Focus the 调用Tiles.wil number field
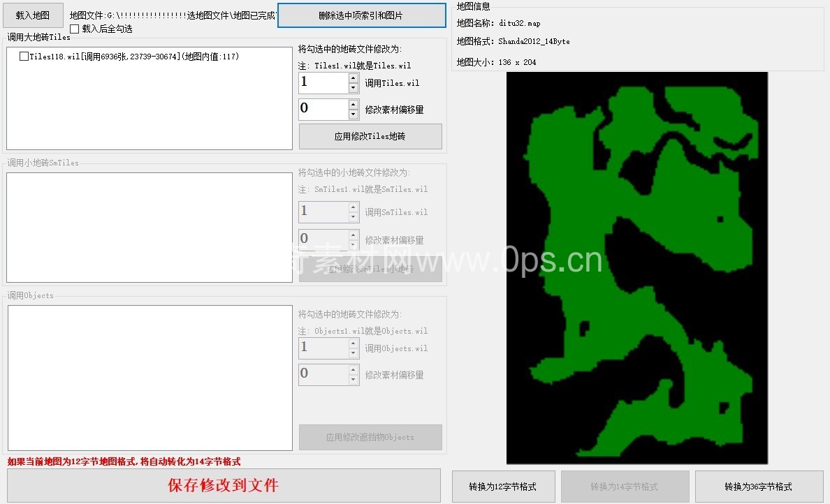Viewport: 830px width, 504px height. click(x=323, y=83)
